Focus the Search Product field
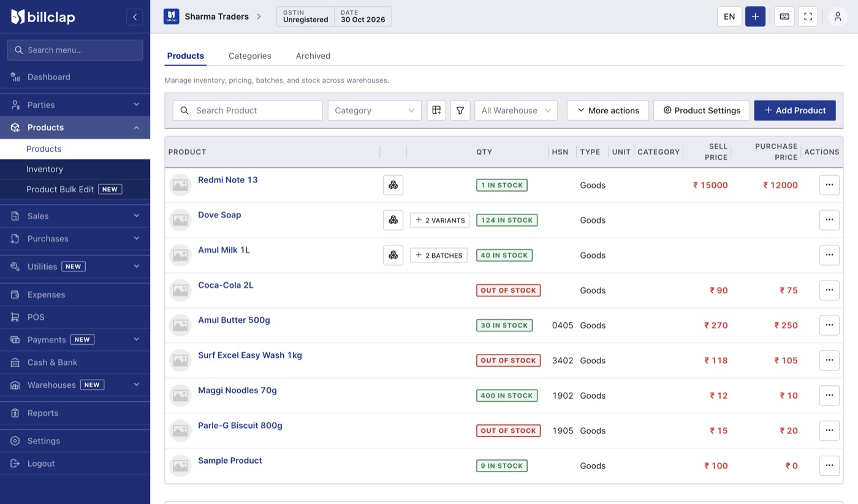Viewport: 858px width, 504px height. (248, 110)
